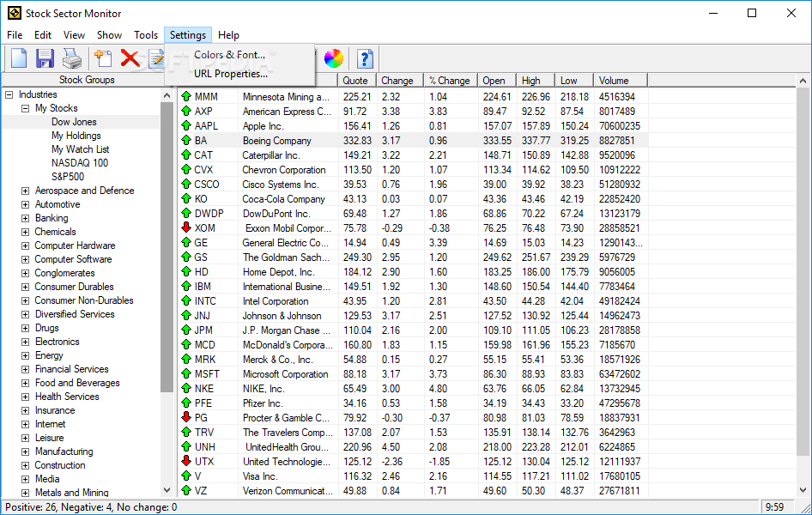The height and width of the screenshot is (515, 812).
Task: Open the File menu
Action: pyautogui.click(x=15, y=35)
